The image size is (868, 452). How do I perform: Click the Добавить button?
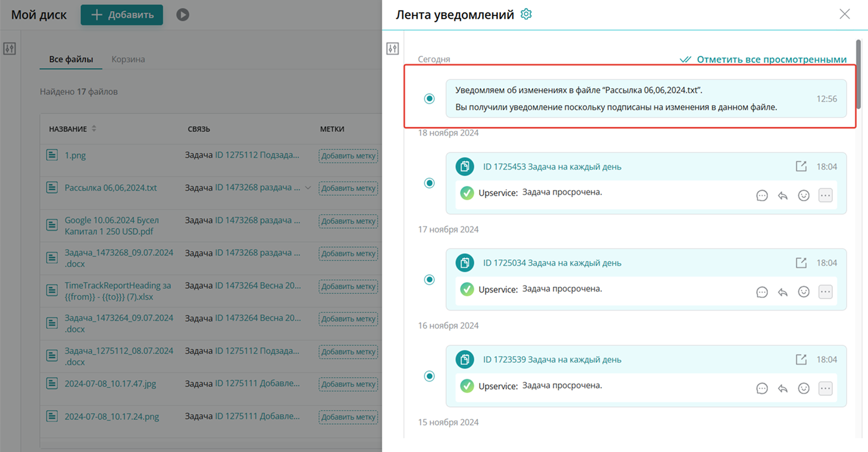pos(122,15)
